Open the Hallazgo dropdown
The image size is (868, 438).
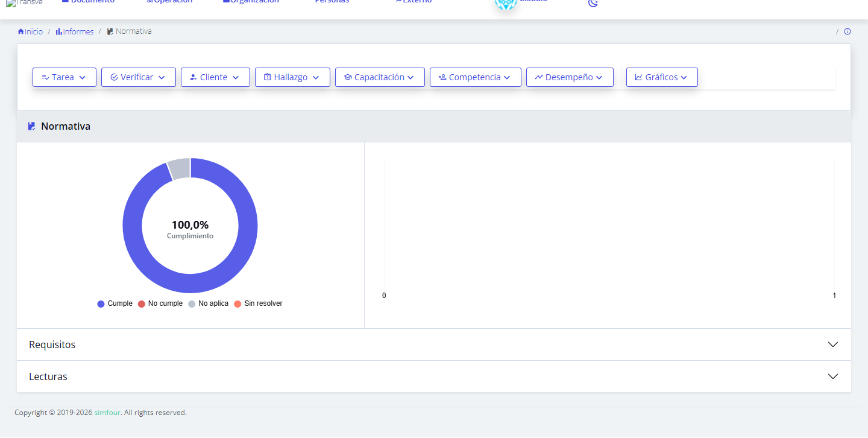click(x=292, y=77)
